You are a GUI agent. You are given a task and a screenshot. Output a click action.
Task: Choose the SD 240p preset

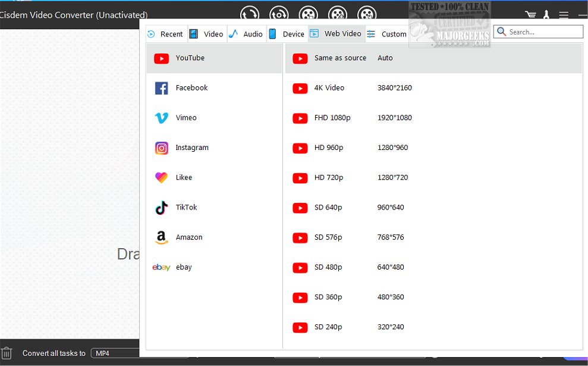pos(433,327)
